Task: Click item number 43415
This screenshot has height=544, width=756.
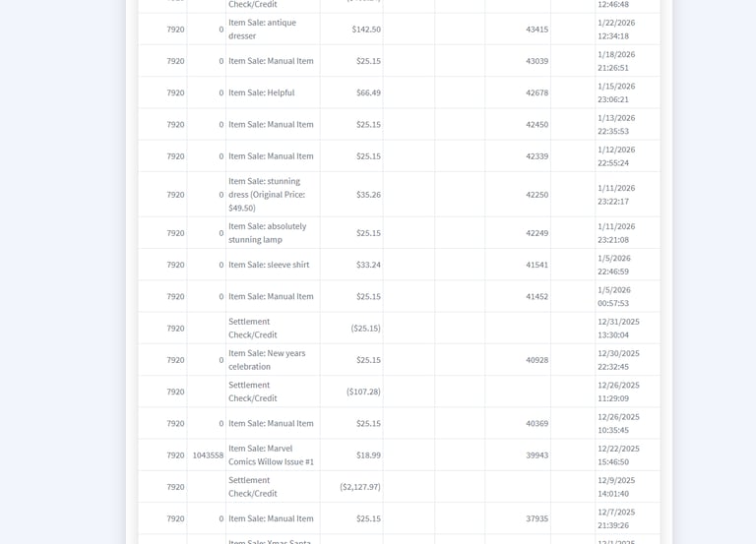Action: coord(536,29)
